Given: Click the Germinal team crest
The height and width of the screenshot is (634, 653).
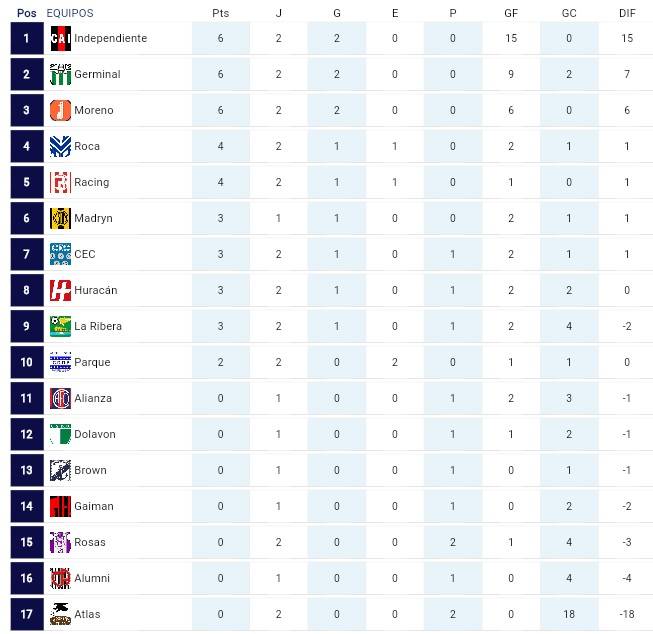Looking at the screenshot, I should [60, 74].
